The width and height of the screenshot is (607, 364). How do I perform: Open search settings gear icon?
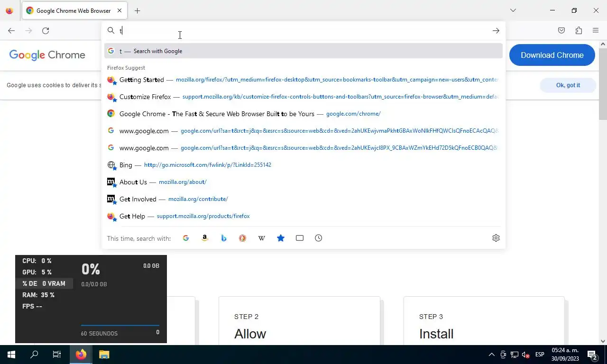[x=496, y=238]
